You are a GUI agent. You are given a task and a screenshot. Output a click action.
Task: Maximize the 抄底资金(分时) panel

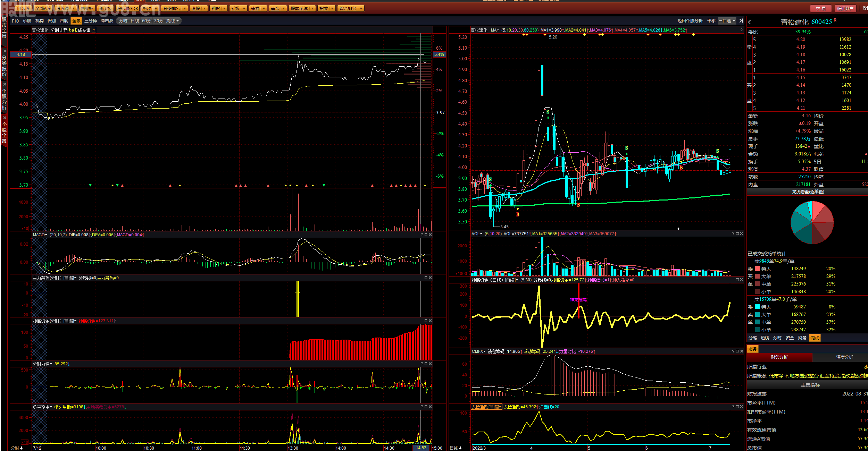[426, 321]
